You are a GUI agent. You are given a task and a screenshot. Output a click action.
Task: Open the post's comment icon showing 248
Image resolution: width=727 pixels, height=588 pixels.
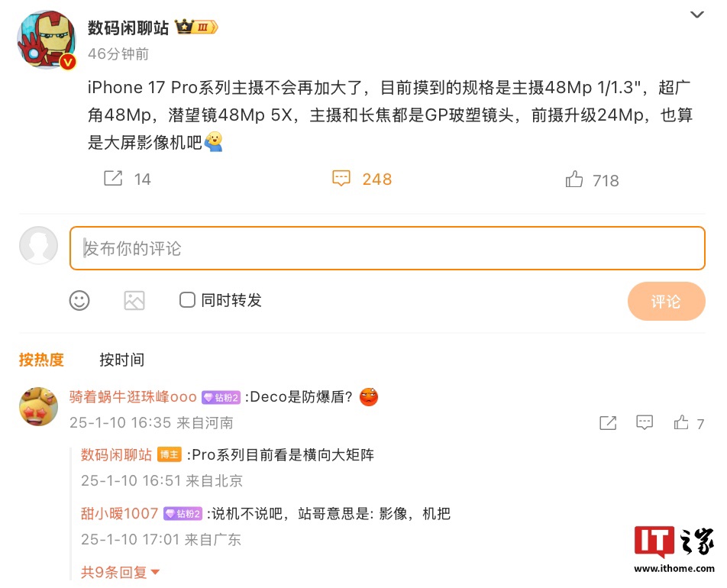pos(341,179)
